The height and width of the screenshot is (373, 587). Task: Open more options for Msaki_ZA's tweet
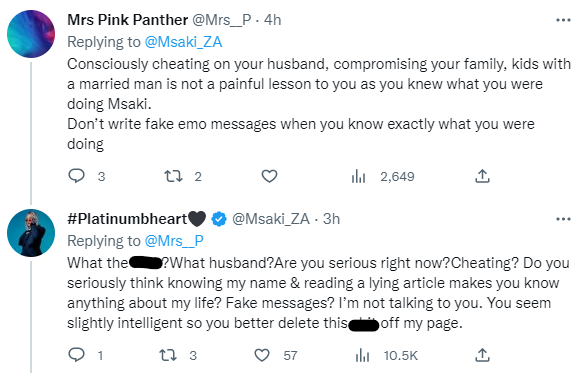pos(563,219)
